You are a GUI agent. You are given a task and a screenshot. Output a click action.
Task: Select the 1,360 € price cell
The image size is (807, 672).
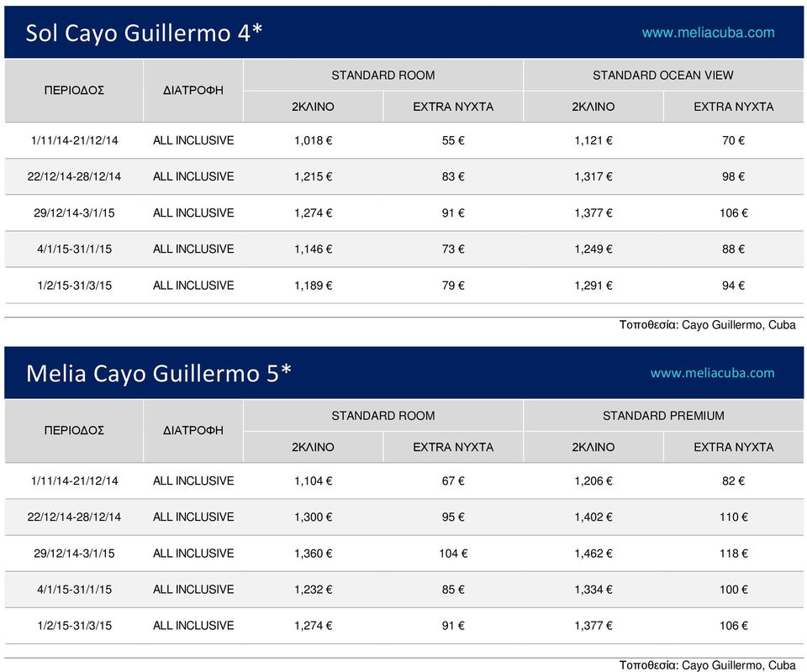pos(313,554)
